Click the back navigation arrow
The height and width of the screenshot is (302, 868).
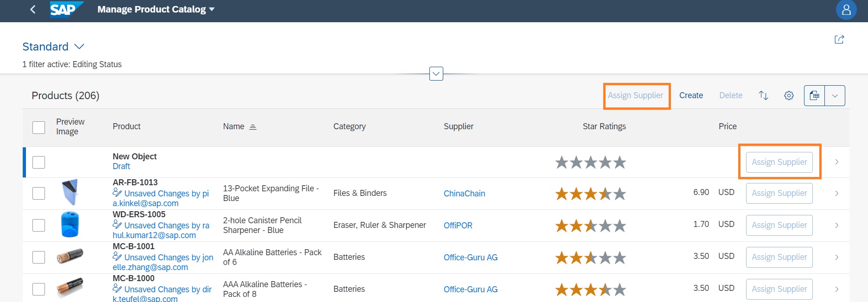[x=32, y=9]
